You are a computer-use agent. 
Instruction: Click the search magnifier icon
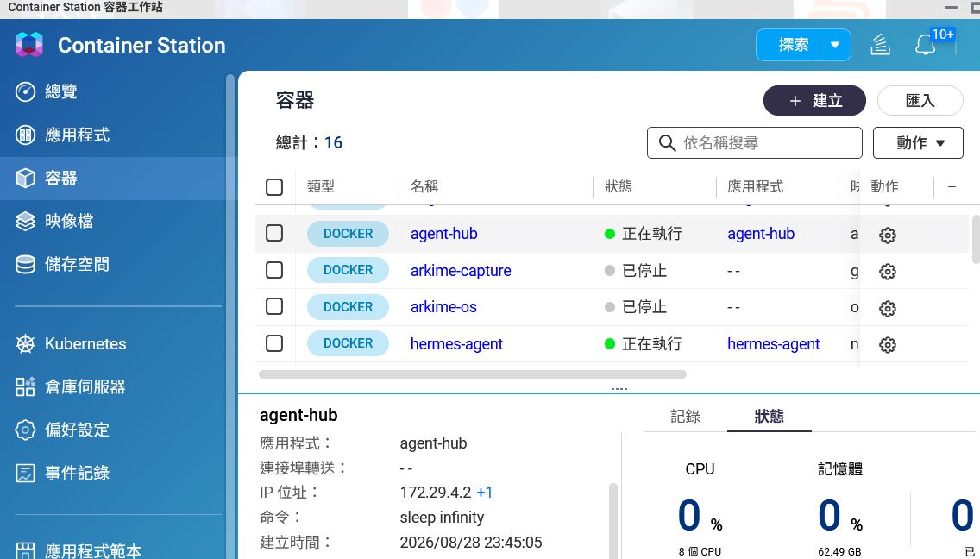point(667,143)
